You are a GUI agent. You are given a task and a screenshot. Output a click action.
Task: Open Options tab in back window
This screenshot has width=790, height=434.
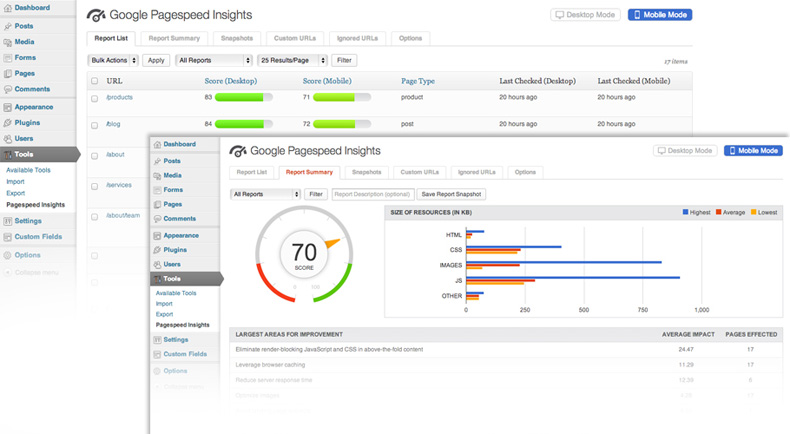pyautogui.click(x=411, y=38)
